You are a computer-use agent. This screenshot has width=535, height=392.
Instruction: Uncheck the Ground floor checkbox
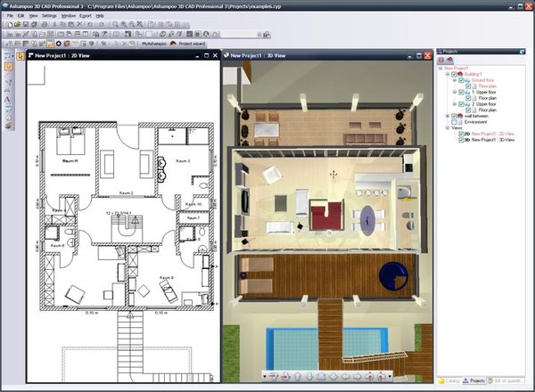click(461, 80)
